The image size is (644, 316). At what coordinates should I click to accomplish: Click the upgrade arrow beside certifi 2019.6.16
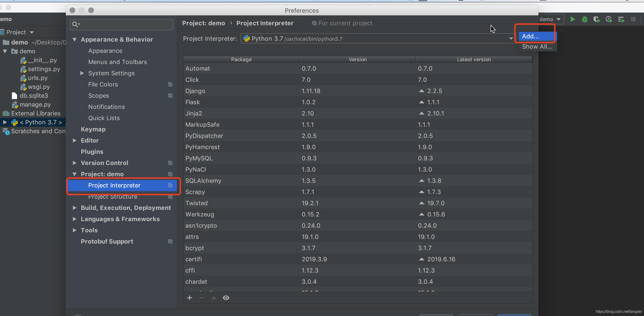coord(421,259)
